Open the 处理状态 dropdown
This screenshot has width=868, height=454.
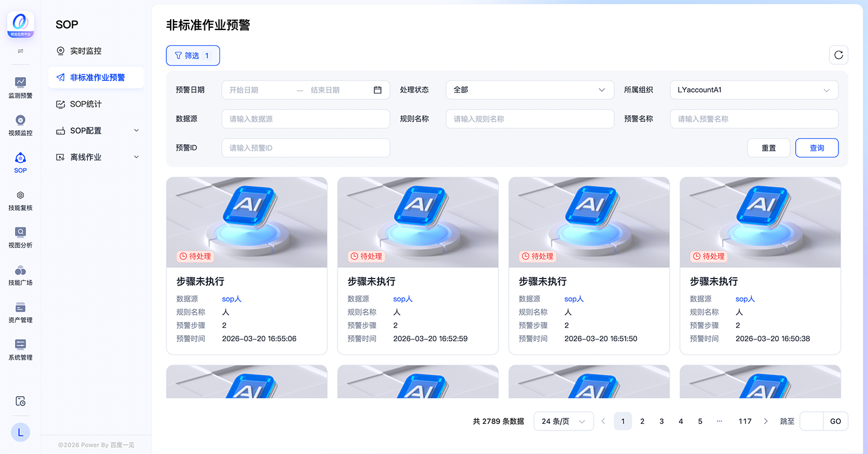[530, 90]
